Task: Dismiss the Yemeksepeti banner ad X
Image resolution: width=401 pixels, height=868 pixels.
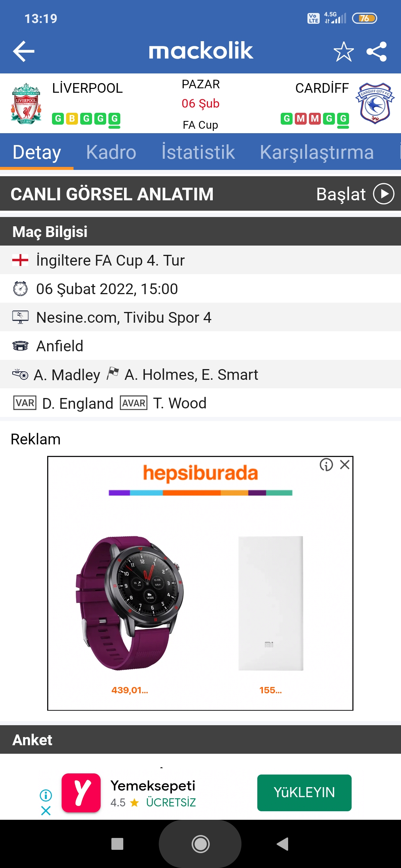Action: (46, 811)
